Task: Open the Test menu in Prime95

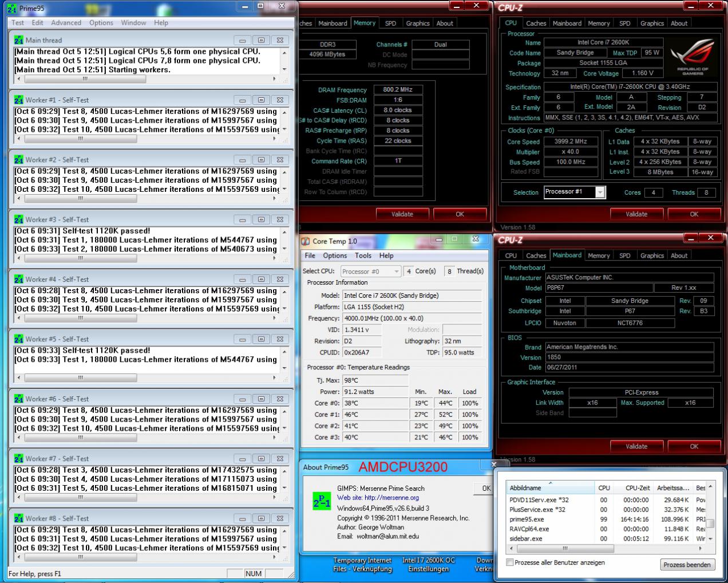Action: pos(18,23)
